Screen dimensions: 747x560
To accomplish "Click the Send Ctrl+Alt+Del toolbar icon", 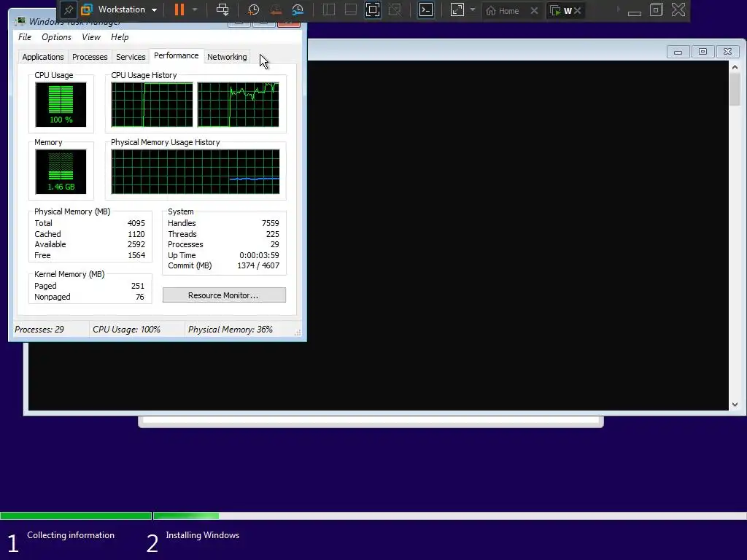I will tap(222, 9).
